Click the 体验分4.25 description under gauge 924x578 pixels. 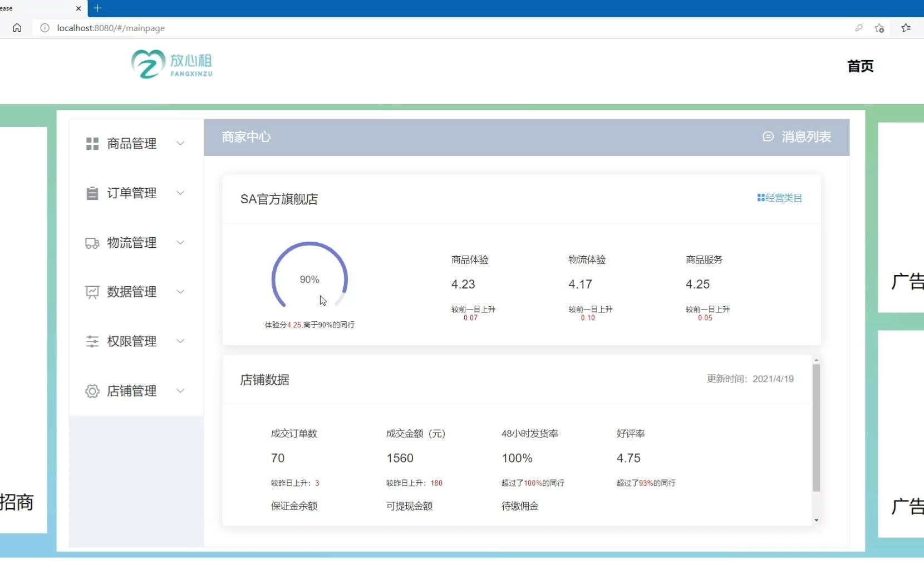click(x=309, y=325)
